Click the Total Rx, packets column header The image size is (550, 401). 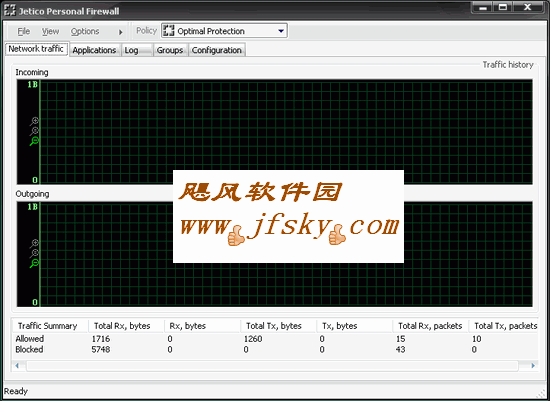(x=430, y=326)
